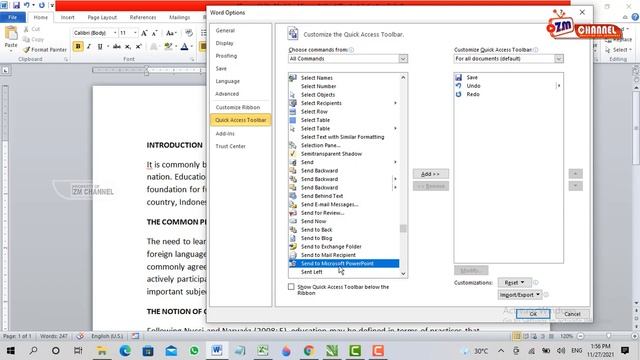This screenshot has height=360, width=640.
Task: Click the Grow Font icon
Action: pyautogui.click(x=144, y=33)
